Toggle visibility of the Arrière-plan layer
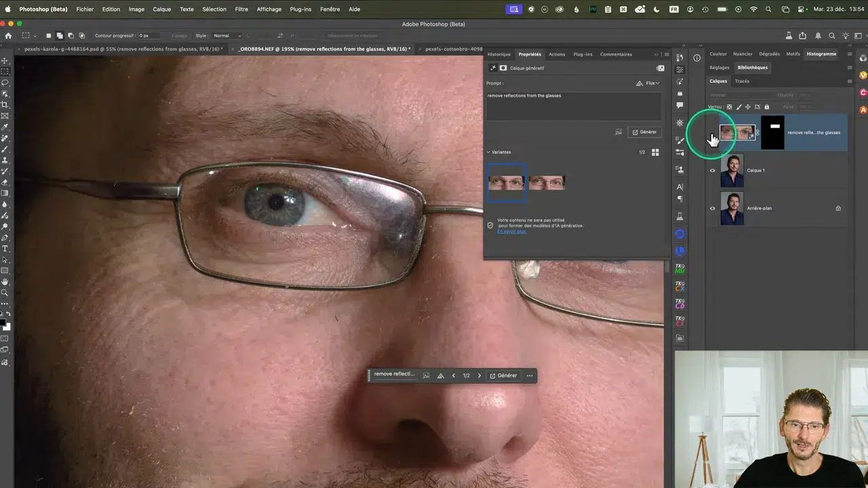868x488 pixels. click(x=712, y=208)
